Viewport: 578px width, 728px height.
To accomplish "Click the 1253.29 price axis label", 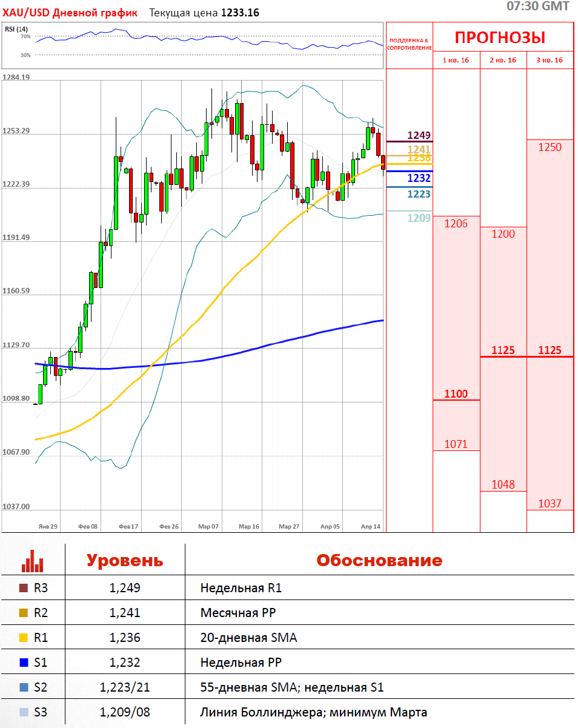I will pyautogui.click(x=16, y=130).
